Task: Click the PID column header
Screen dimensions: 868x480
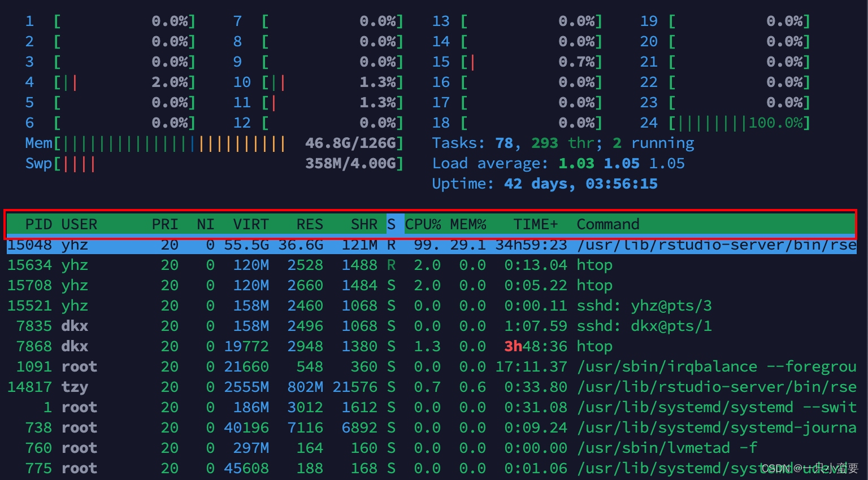Action: (38, 224)
